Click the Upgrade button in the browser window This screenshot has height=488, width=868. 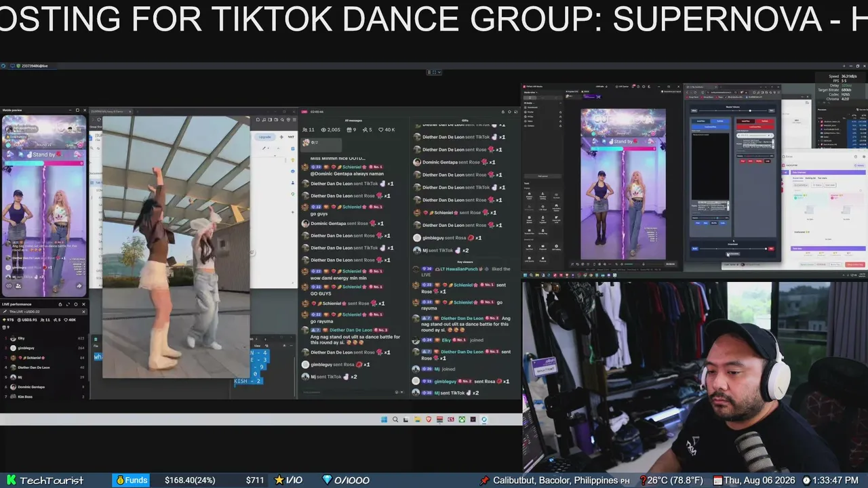tap(264, 137)
